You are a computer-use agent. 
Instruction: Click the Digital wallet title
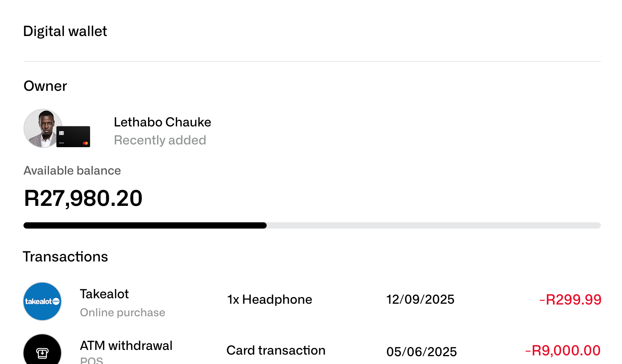tap(65, 31)
